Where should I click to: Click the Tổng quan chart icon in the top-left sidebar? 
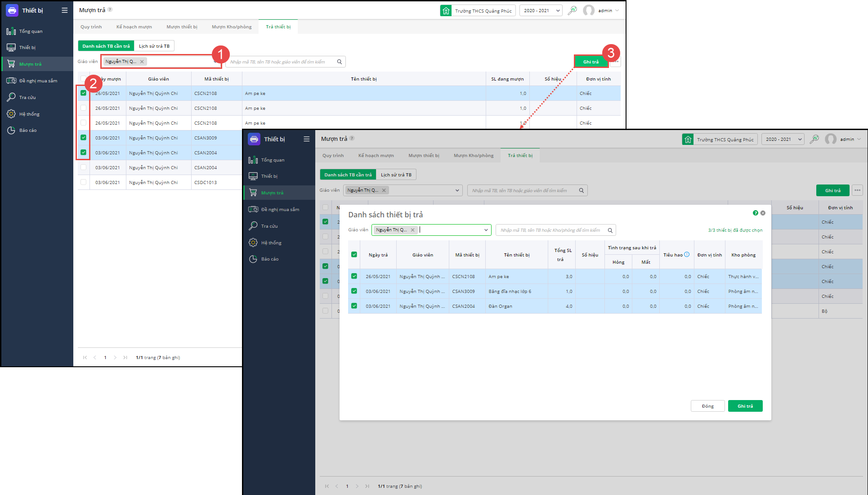[11, 31]
